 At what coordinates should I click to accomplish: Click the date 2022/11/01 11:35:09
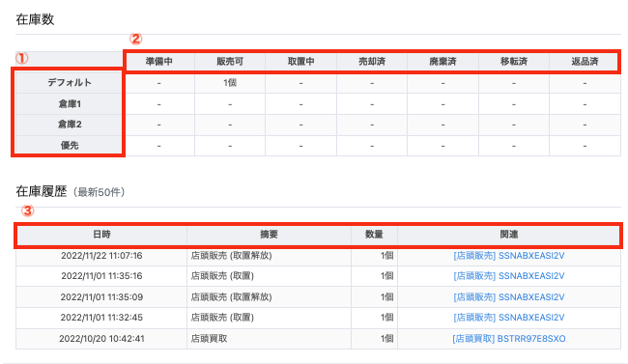(x=101, y=297)
